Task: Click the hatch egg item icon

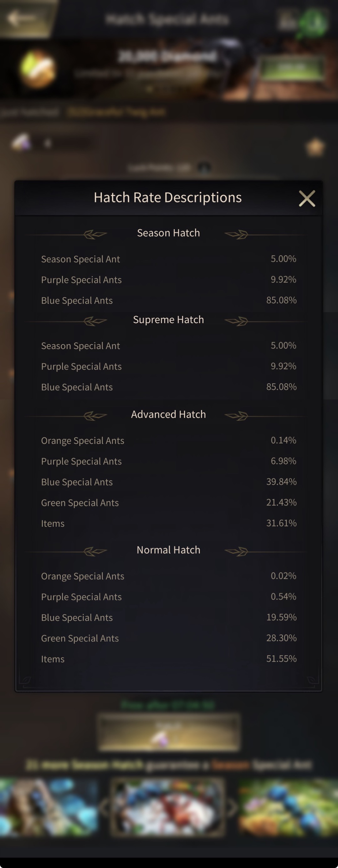Action: click(x=22, y=142)
